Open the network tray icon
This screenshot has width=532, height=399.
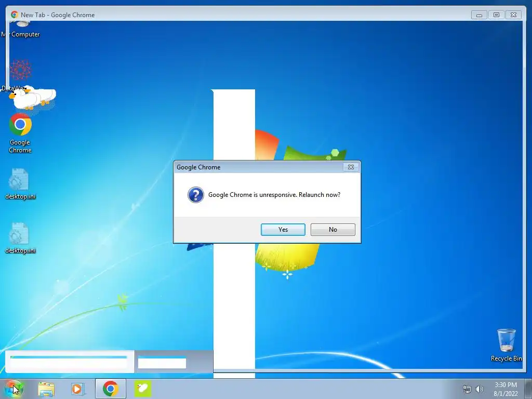tap(467, 389)
